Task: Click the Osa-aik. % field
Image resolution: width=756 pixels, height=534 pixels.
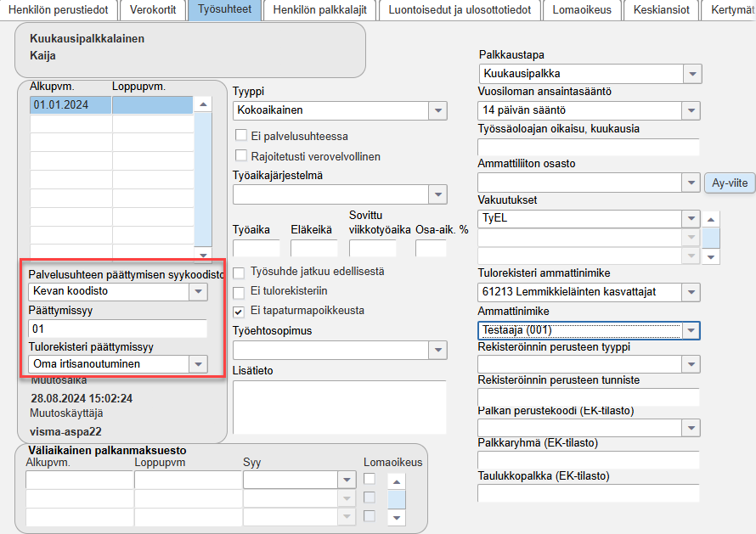Action: pyautogui.click(x=431, y=248)
